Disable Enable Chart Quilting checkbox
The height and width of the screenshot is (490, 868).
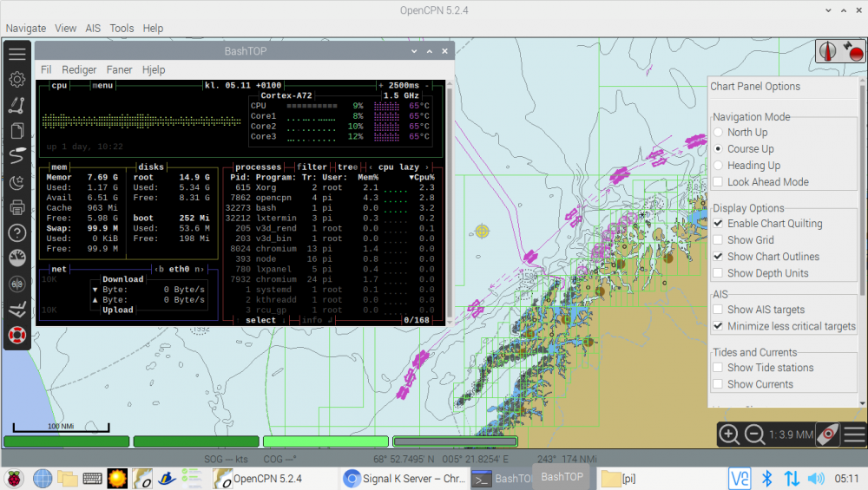[x=768, y=224]
